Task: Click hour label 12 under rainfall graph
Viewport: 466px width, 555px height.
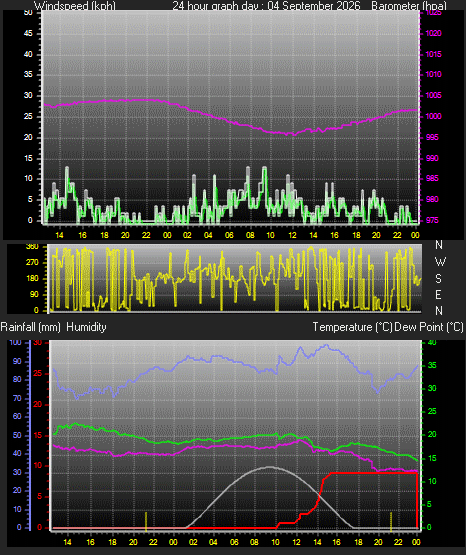Action: (296, 542)
